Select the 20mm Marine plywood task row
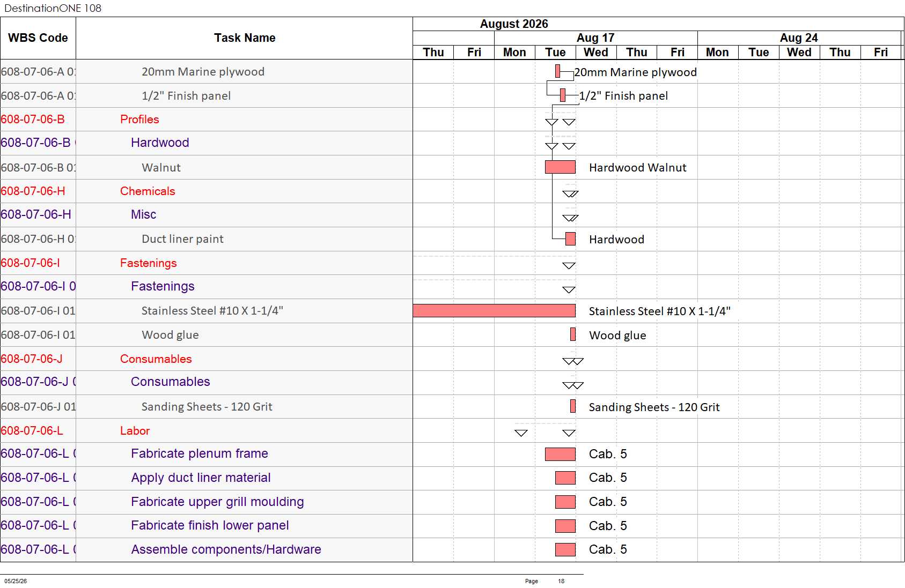This screenshot has height=588, width=905. [x=207, y=72]
